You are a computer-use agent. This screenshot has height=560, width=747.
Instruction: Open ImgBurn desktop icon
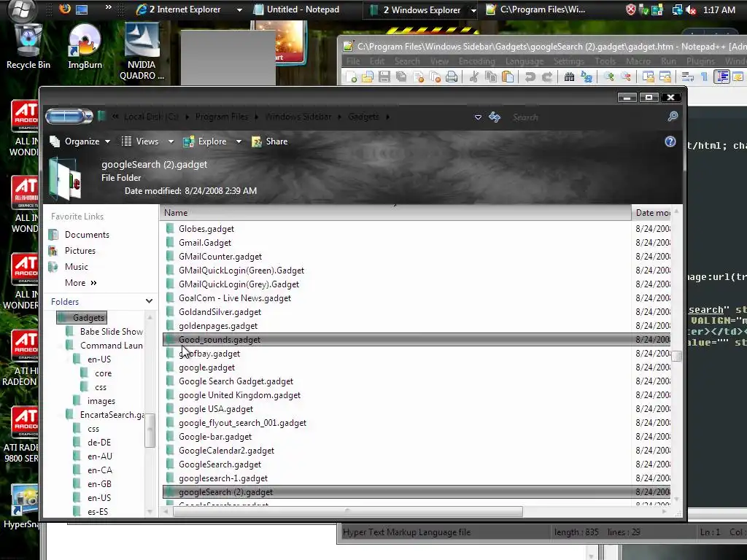click(x=85, y=47)
